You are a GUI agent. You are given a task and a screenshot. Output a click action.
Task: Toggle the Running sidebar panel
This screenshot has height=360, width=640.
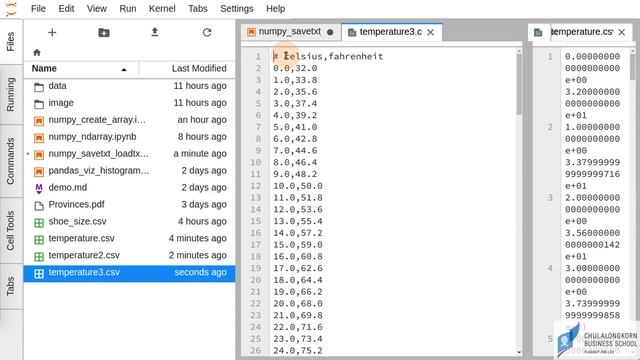[x=11, y=94]
